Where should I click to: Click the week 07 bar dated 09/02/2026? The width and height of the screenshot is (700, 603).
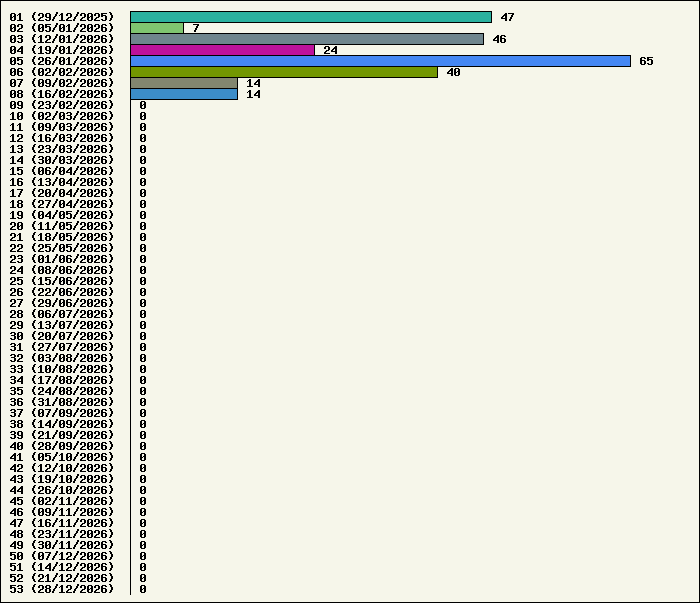tap(184, 83)
